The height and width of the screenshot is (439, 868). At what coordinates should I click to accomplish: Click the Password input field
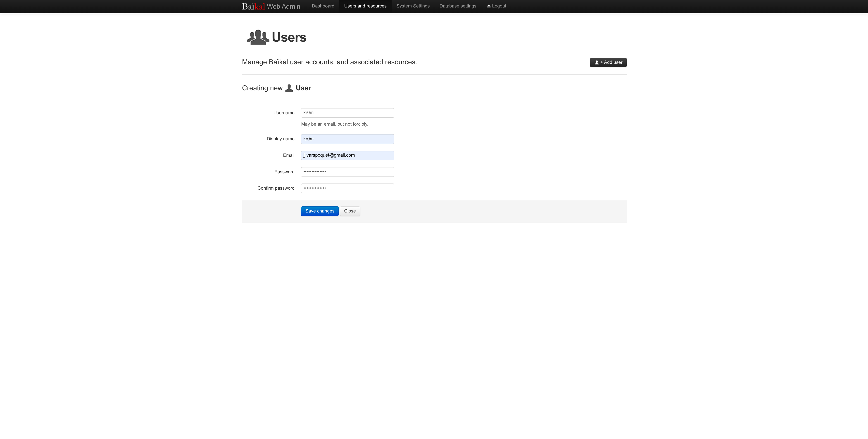tap(347, 172)
